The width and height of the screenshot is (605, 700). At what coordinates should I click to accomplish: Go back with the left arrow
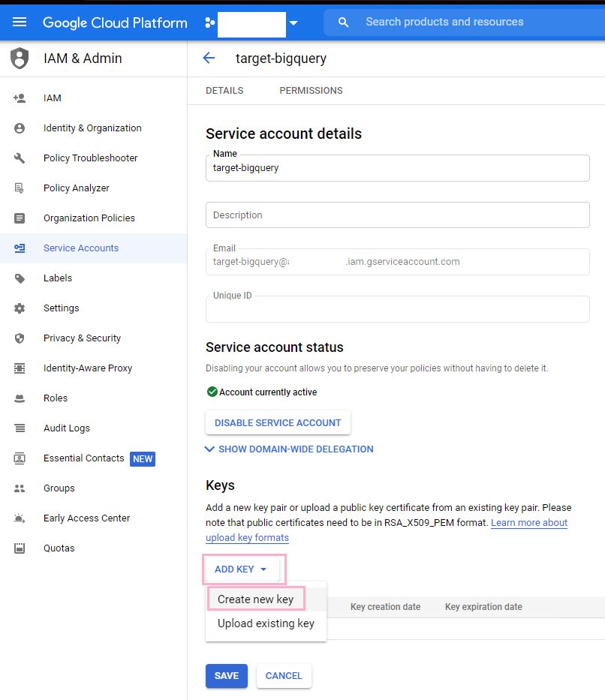(209, 58)
